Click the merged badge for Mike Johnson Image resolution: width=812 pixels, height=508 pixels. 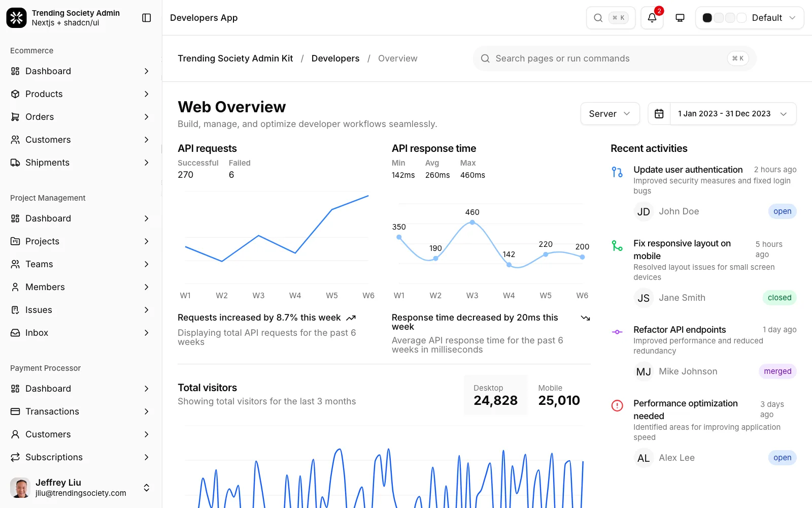point(777,371)
